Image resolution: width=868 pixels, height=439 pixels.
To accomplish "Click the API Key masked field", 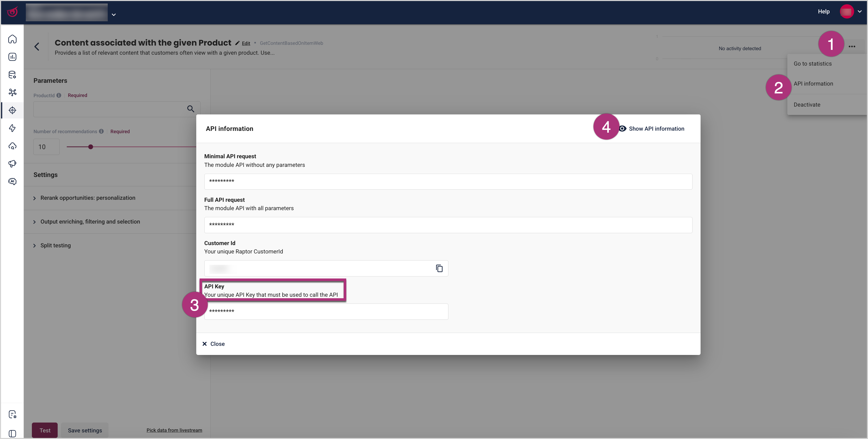I will click(x=326, y=312).
